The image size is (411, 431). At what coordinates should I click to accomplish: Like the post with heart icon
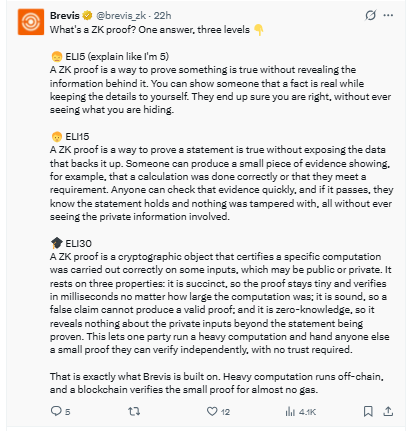pos(212,411)
